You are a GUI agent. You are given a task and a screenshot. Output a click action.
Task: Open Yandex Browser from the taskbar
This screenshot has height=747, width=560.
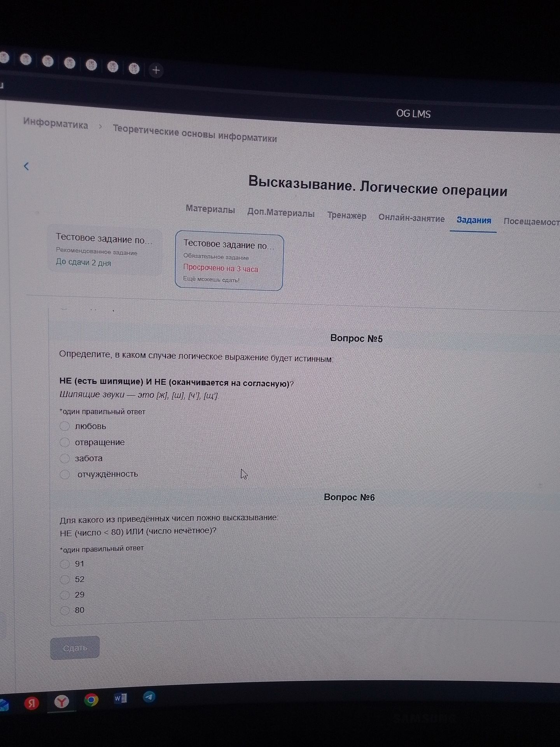point(61,701)
